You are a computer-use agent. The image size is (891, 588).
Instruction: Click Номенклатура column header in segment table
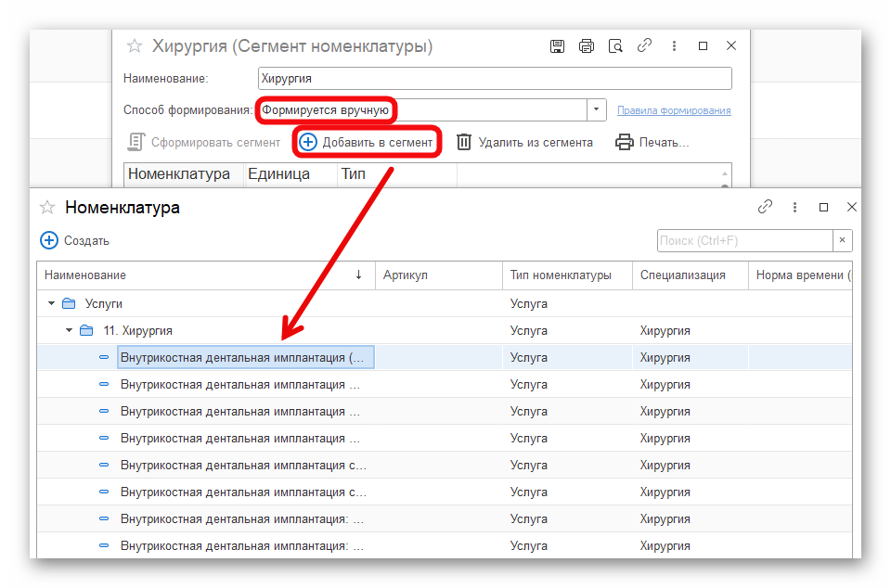click(x=184, y=174)
